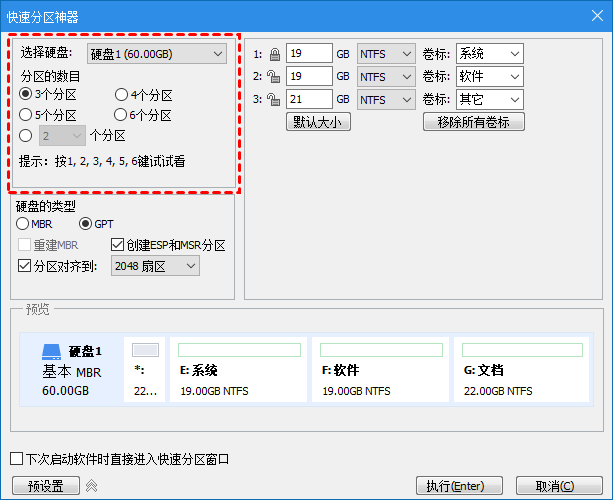Open the 其它 volume label dropdown
The image size is (613, 500).
tap(489, 100)
